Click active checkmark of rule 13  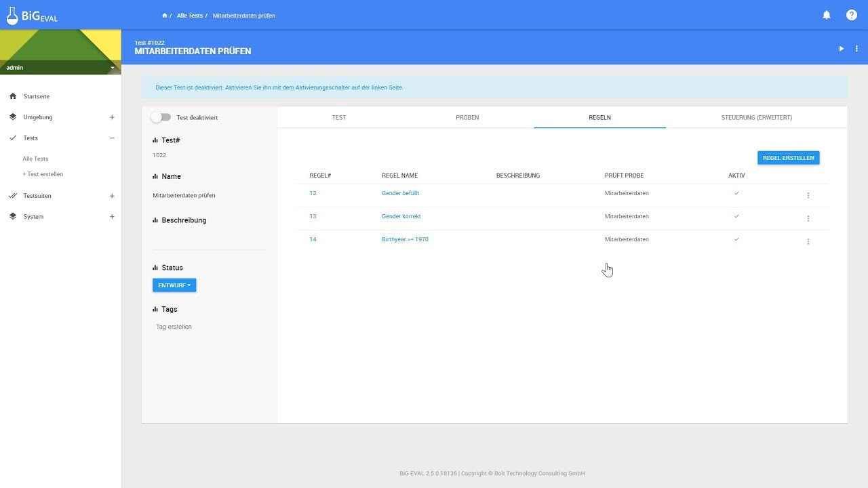pos(736,216)
